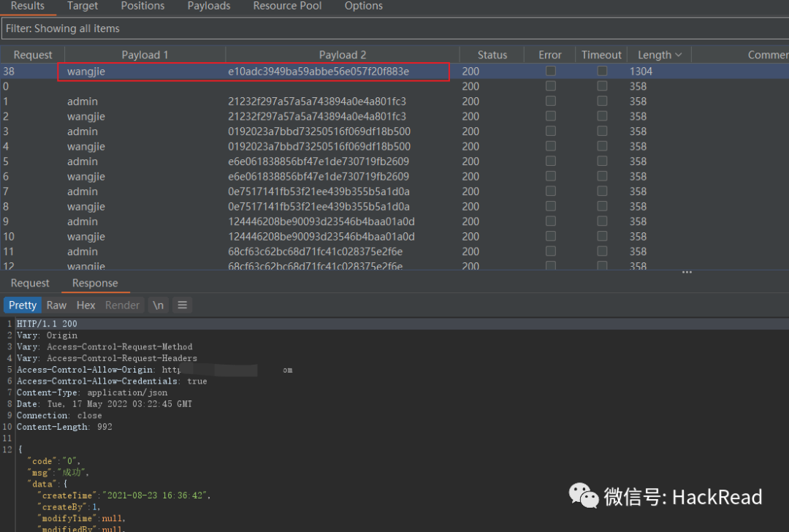Select the Hex view button
789x532 pixels.
86,305
